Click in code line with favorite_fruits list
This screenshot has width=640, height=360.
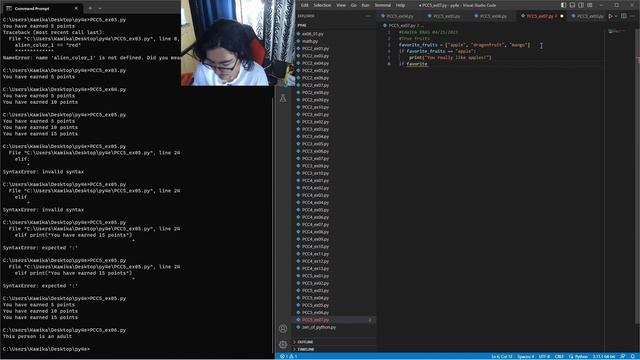[464, 45]
